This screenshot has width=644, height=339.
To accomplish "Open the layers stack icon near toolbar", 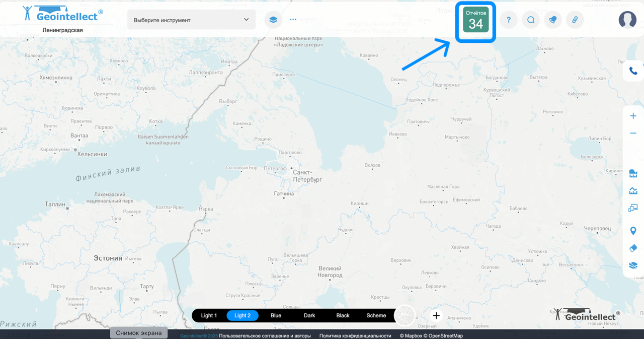I will tap(273, 20).
